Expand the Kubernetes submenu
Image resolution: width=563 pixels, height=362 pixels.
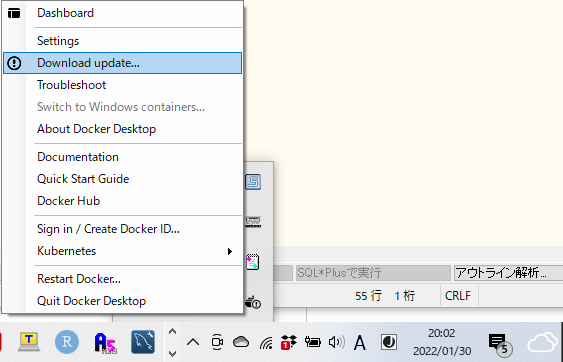tap(122, 251)
